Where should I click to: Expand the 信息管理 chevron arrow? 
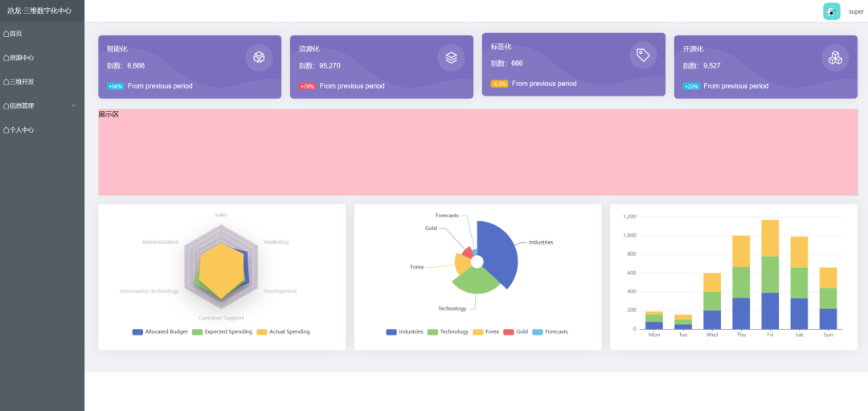[x=74, y=106]
